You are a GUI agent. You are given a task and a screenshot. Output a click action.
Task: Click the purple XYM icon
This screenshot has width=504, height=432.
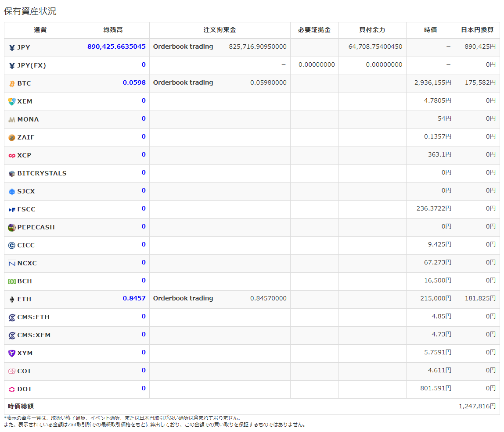(x=12, y=353)
